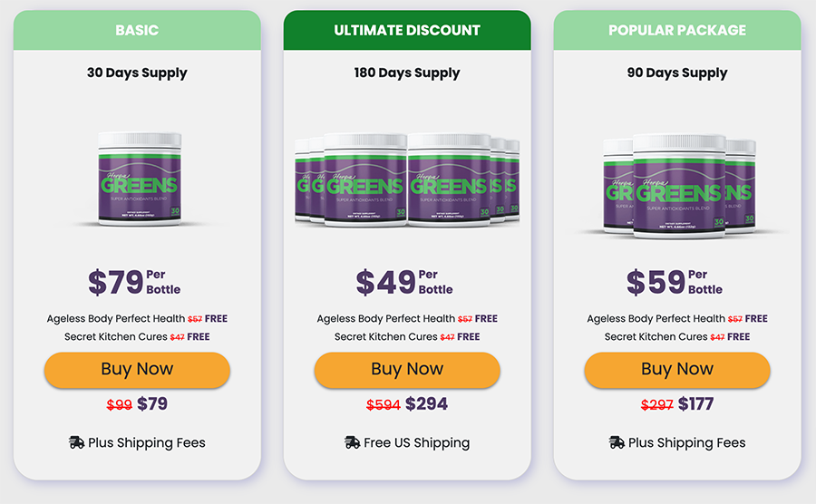This screenshot has width=816, height=504.
Task: Select the BASIC package header
Action: pos(137,30)
